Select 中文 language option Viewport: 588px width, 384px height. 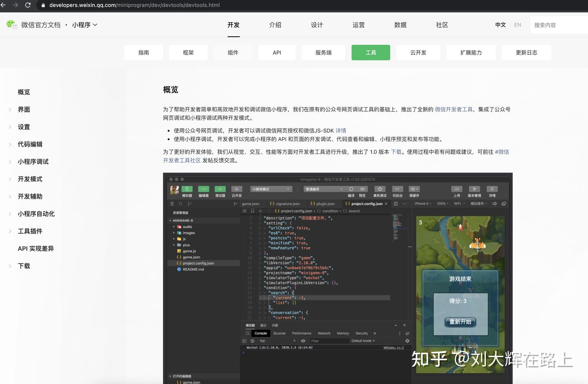(x=501, y=25)
